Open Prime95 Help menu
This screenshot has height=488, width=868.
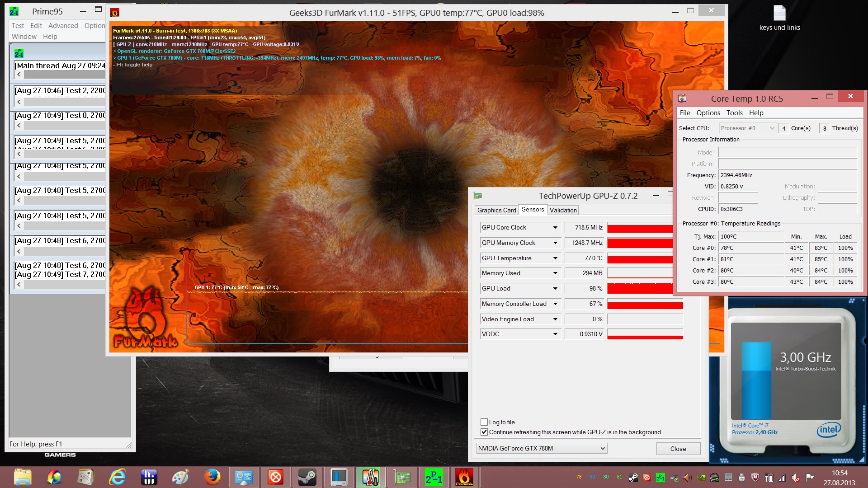(50, 37)
